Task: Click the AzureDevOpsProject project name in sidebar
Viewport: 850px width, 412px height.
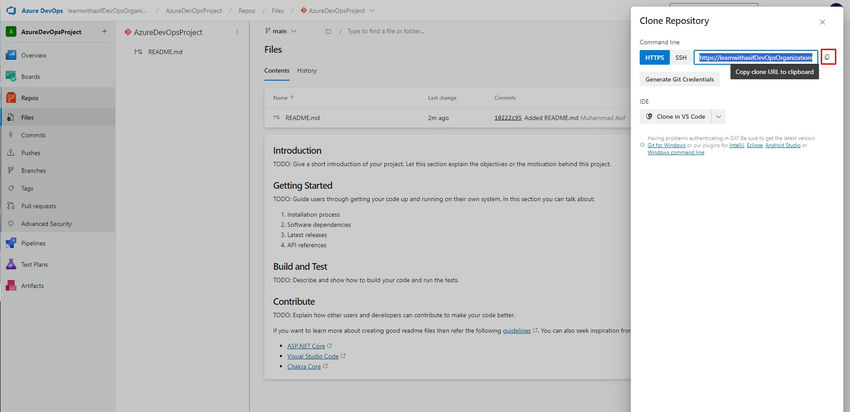Action: pyautogui.click(x=51, y=32)
